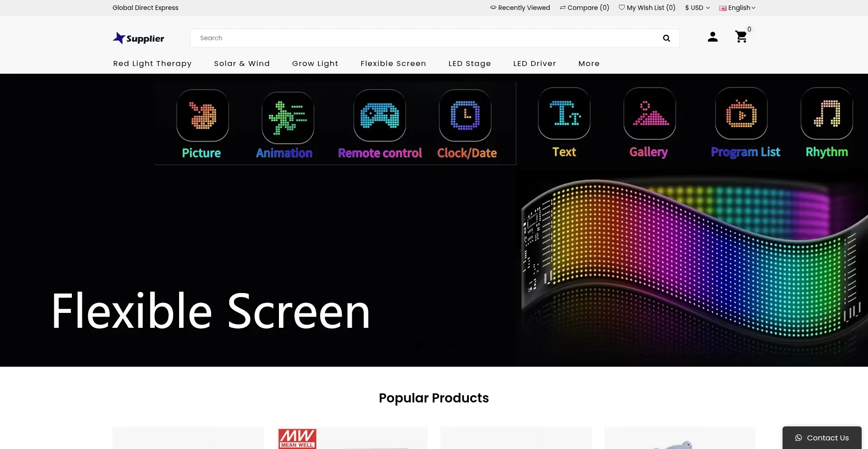
Task: Expand the More navigation menu
Action: tap(589, 64)
